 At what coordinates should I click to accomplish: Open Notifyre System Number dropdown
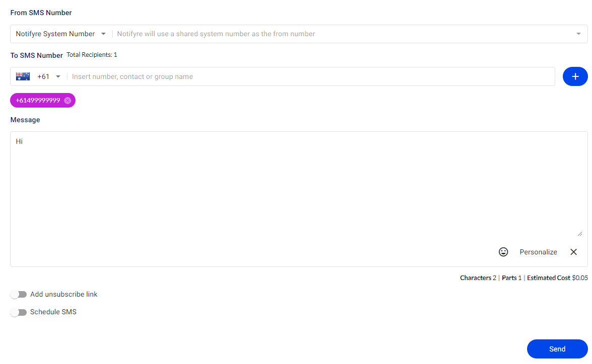(x=61, y=34)
